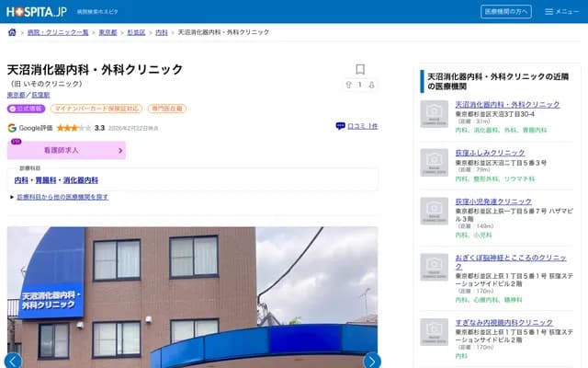The height and width of the screenshot is (368, 588).
Task: Go to home via breadcrumb house icon
Action: point(12,32)
